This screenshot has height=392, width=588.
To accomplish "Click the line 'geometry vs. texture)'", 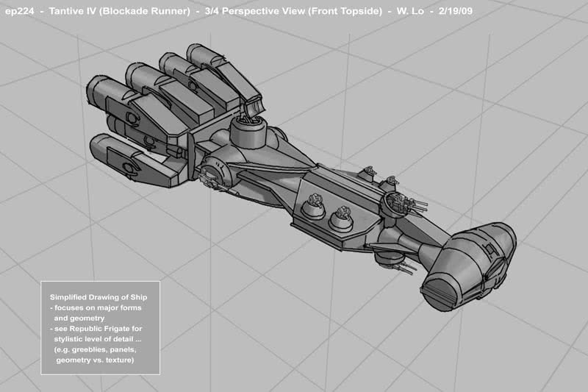I will 95,360.
